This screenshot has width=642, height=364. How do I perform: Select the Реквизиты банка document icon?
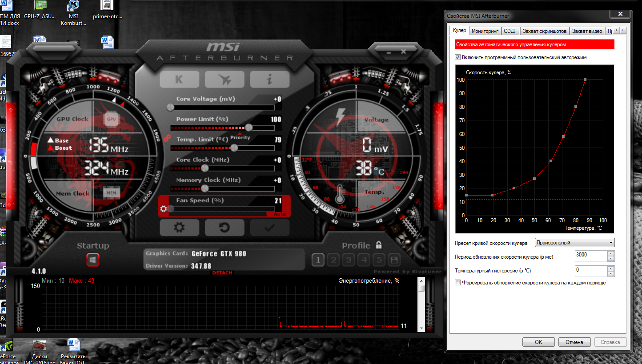tap(73, 351)
